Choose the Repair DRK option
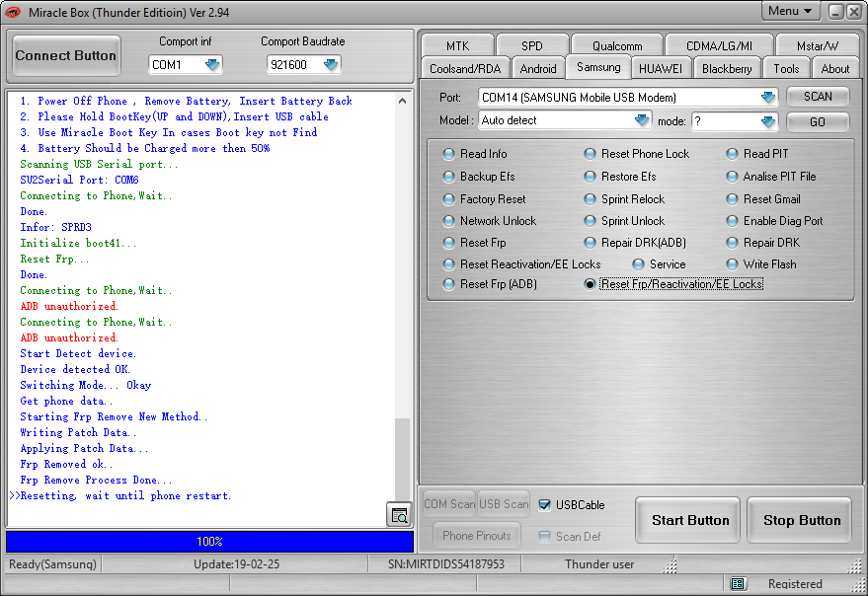The image size is (868, 596). coord(732,243)
